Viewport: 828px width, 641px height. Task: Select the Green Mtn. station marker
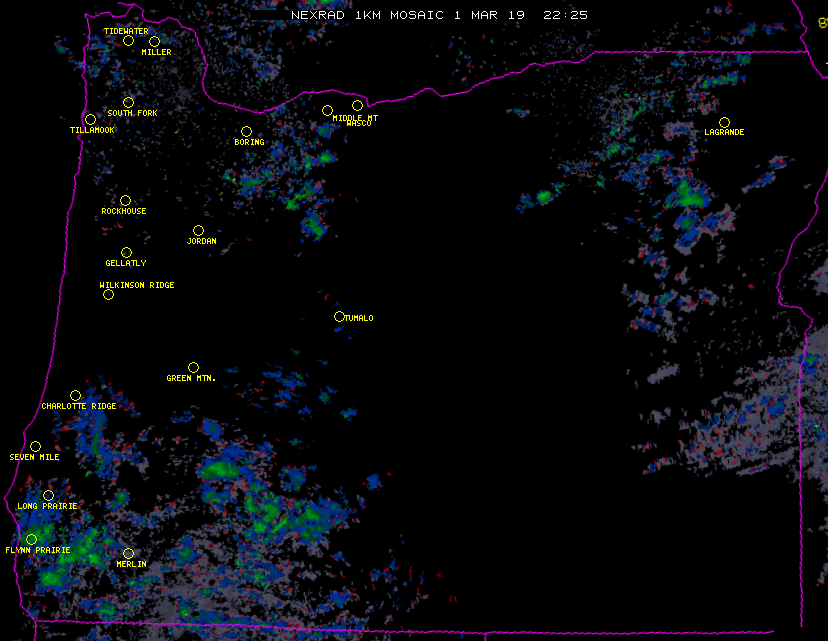click(193, 367)
